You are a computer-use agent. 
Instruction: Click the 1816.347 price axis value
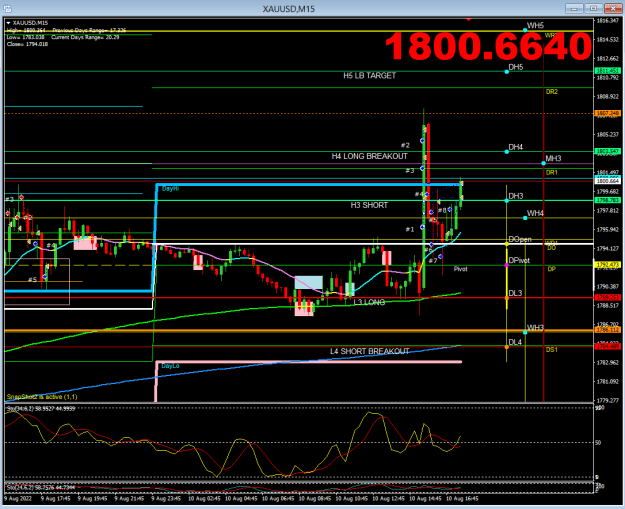(608, 20)
